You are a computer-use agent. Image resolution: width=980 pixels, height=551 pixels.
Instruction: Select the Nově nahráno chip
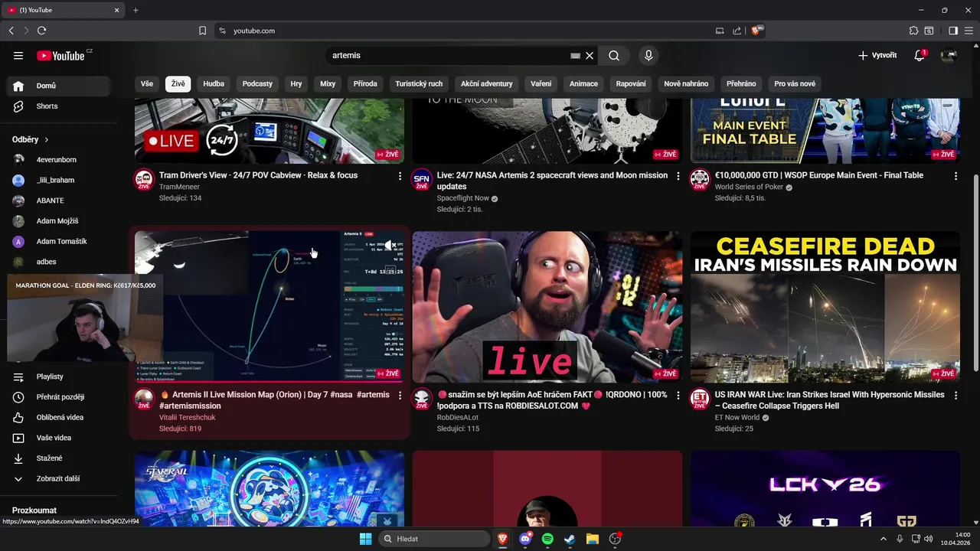pos(686,83)
